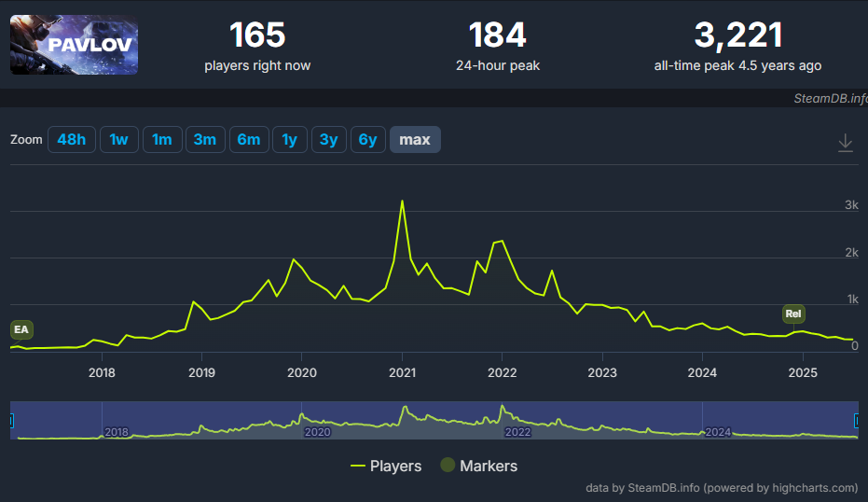Click the 2k y-axis label

[x=851, y=252]
